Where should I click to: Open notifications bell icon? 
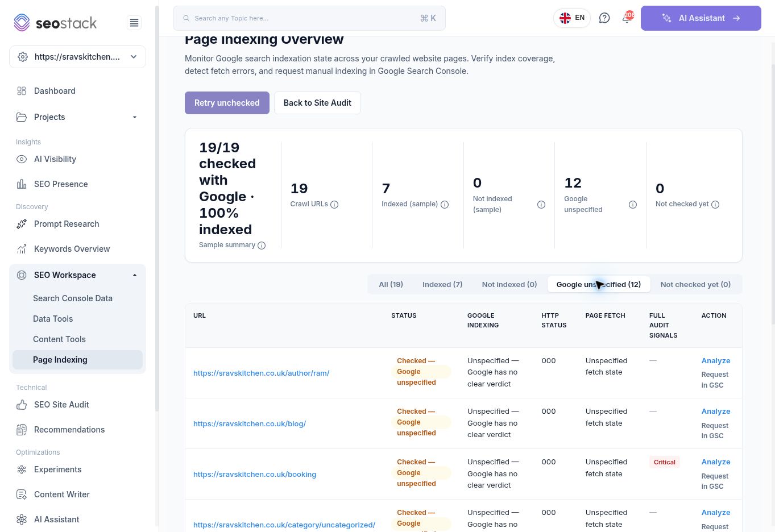[627, 18]
